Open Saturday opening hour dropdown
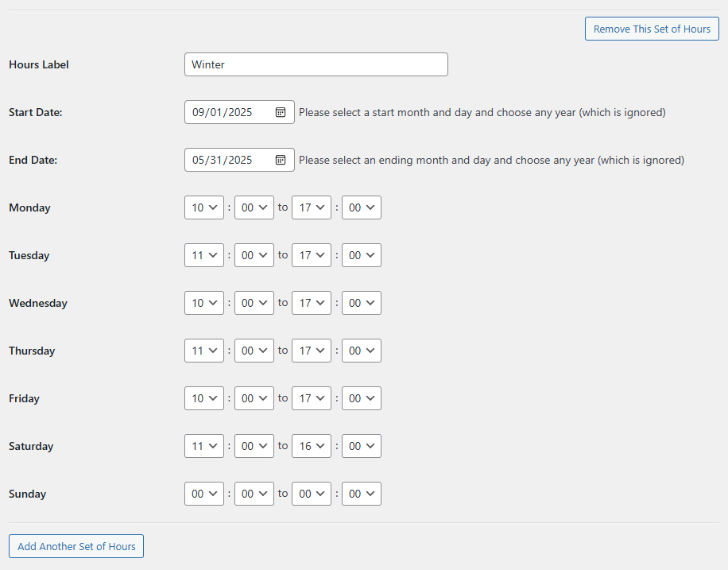 pos(204,446)
